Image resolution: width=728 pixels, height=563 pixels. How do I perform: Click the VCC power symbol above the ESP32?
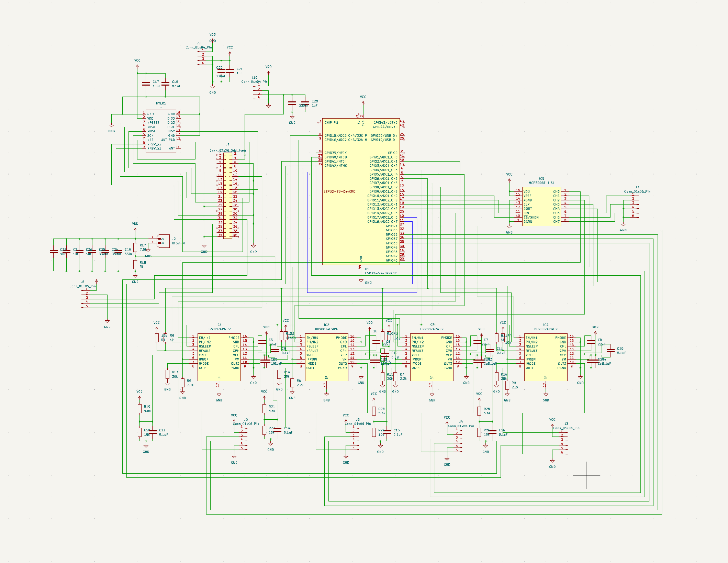coord(363,100)
